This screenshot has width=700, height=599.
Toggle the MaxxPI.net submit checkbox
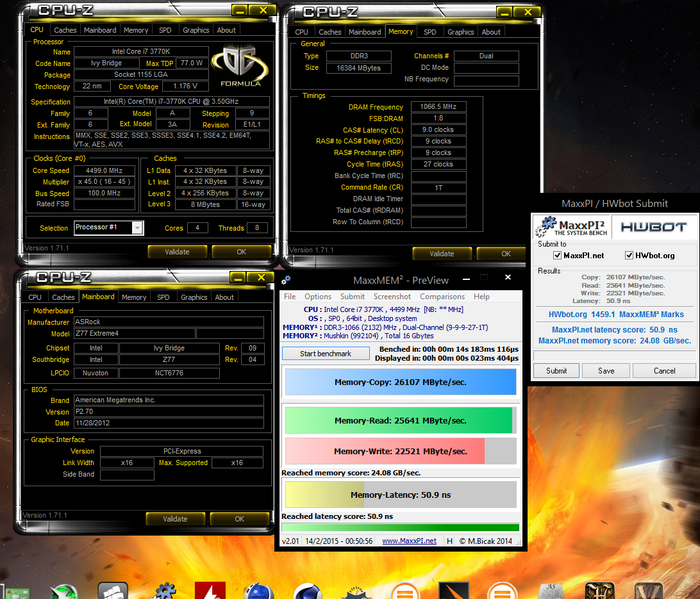pyautogui.click(x=557, y=255)
